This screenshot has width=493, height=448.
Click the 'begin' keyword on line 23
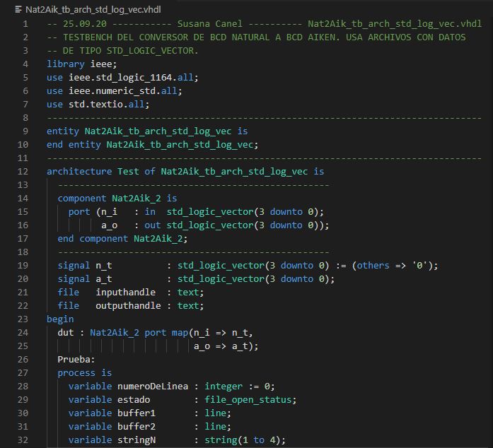point(60,319)
